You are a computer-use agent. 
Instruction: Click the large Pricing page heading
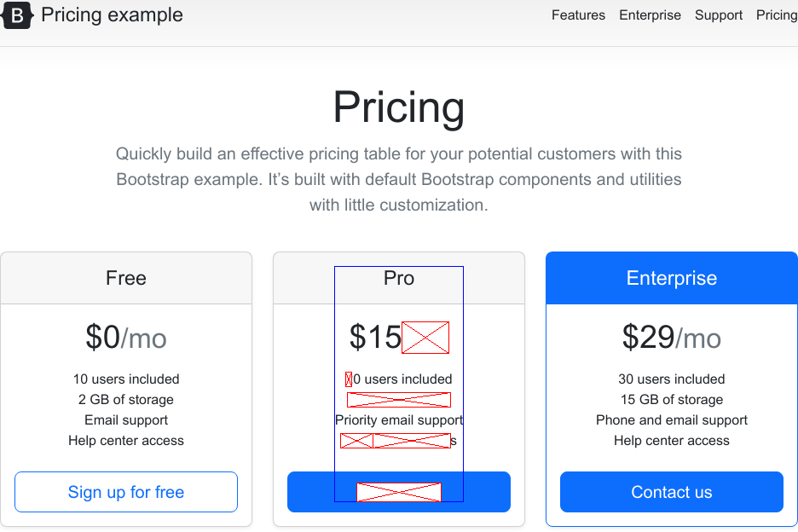coord(399,107)
